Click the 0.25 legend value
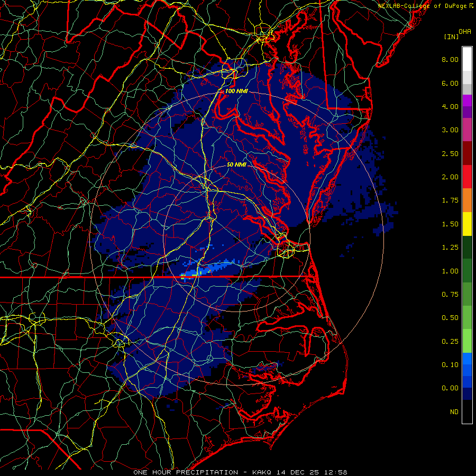 click(450, 342)
